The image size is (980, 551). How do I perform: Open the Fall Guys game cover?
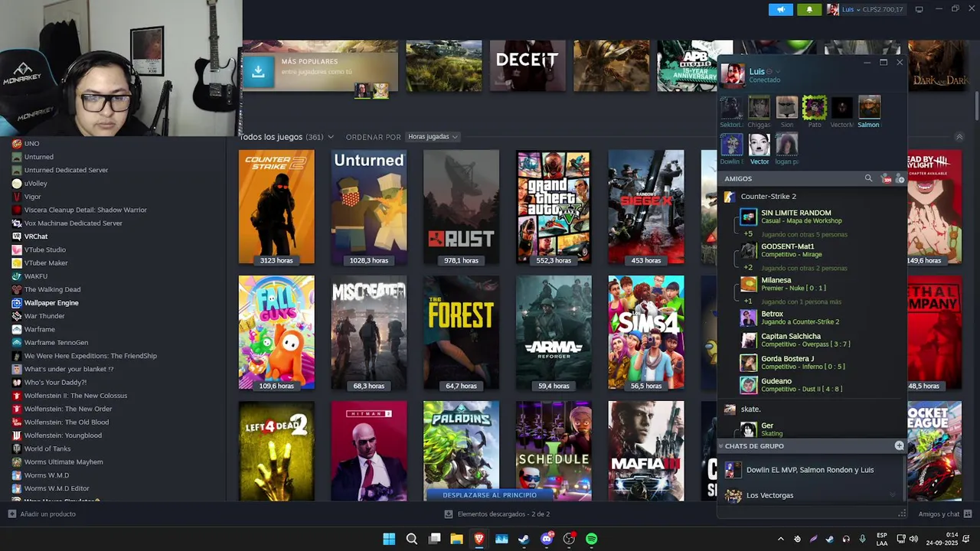(x=276, y=333)
